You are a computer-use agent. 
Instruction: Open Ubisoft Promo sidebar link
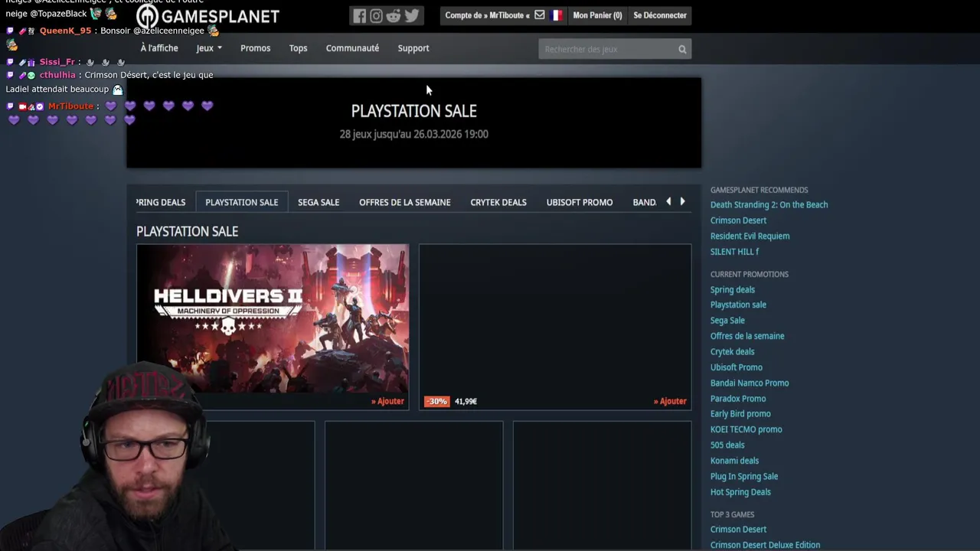(736, 367)
